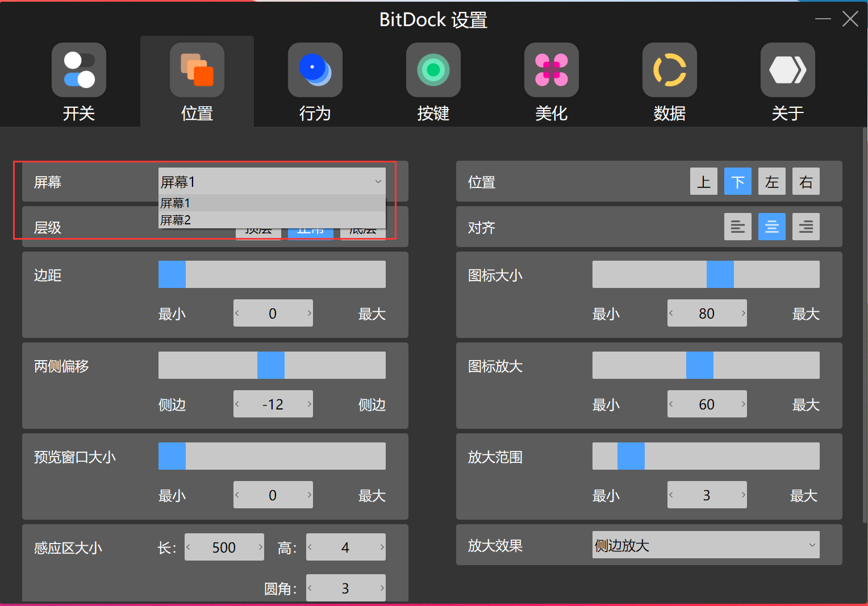Align dock icons to center
This screenshot has height=606, width=868.
coord(772,227)
